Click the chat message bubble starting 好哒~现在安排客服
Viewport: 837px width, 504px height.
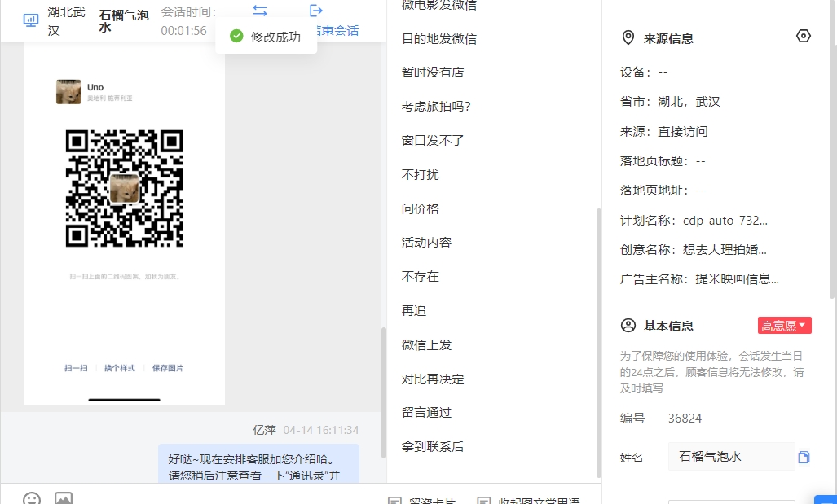pos(258,464)
